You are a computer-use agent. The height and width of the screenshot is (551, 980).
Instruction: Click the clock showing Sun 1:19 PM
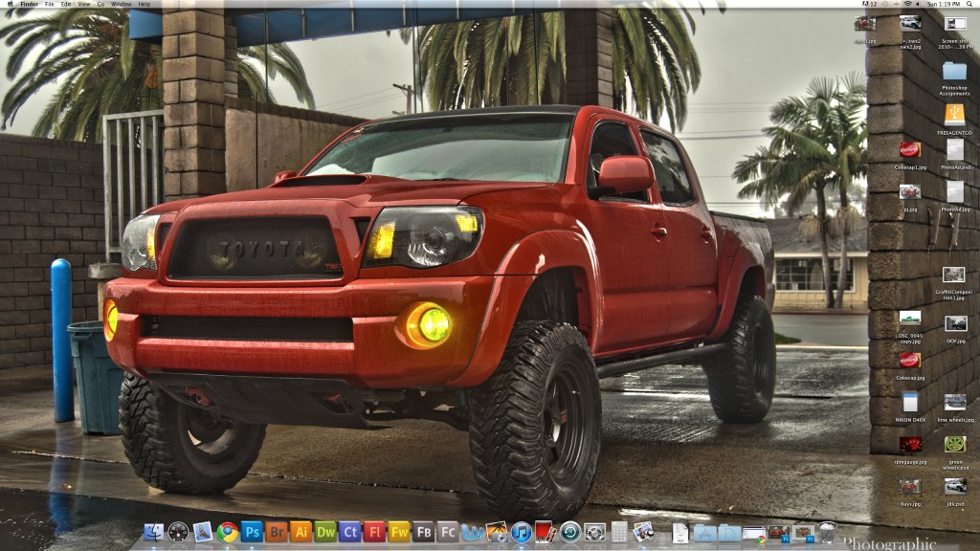[x=943, y=4]
